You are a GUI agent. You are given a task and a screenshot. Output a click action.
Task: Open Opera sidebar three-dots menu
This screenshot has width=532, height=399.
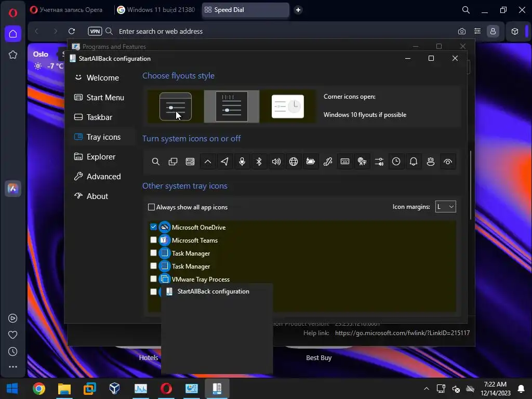point(13,367)
